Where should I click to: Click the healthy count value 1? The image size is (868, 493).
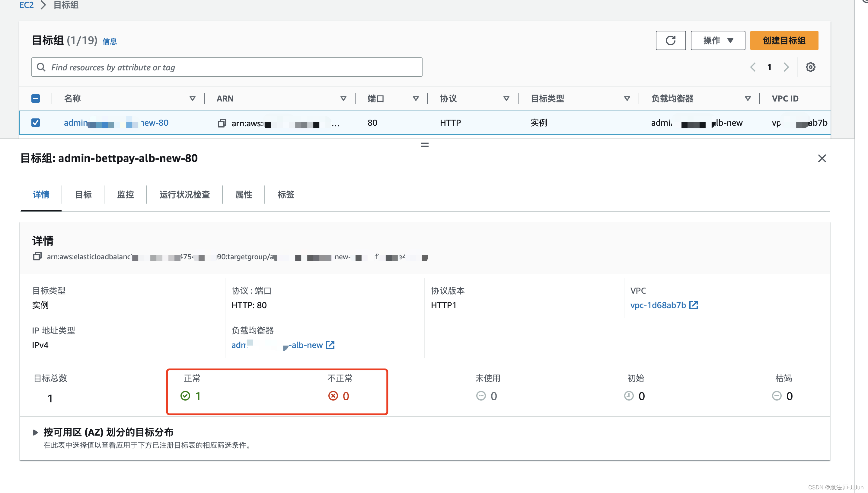point(198,396)
